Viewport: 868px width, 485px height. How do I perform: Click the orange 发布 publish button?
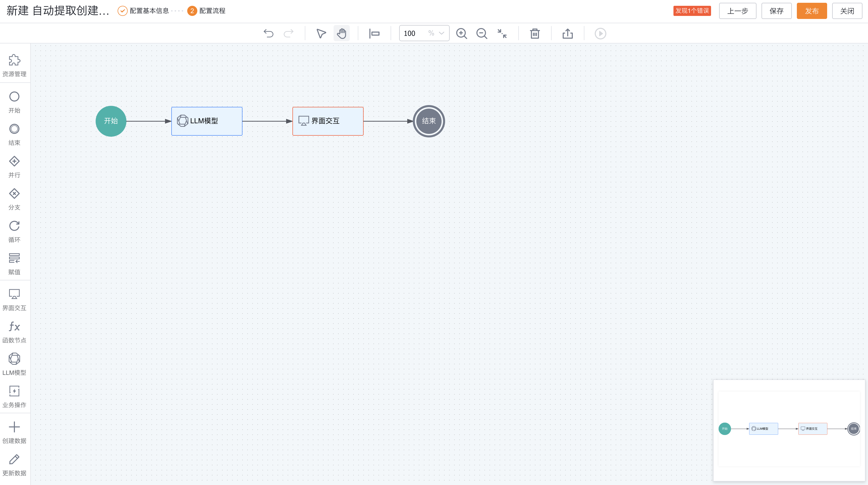point(811,11)
